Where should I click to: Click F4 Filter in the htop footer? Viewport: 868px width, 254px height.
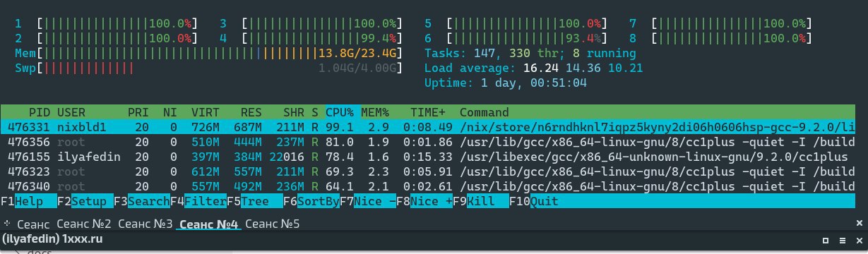coord(198,201)
